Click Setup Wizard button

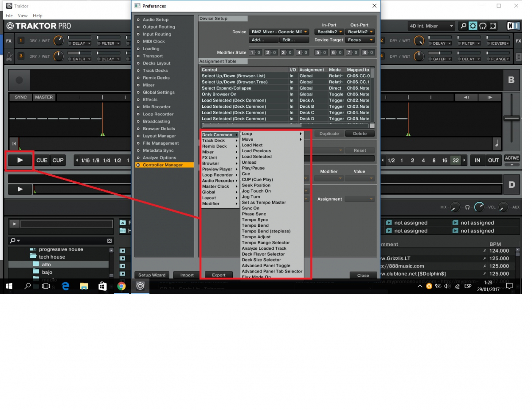pyautogui.click(x=152, y=275)
